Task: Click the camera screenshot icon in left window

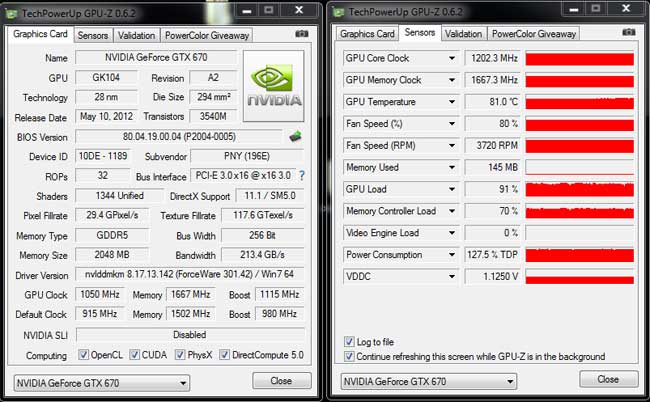Action: click(301, 34)
